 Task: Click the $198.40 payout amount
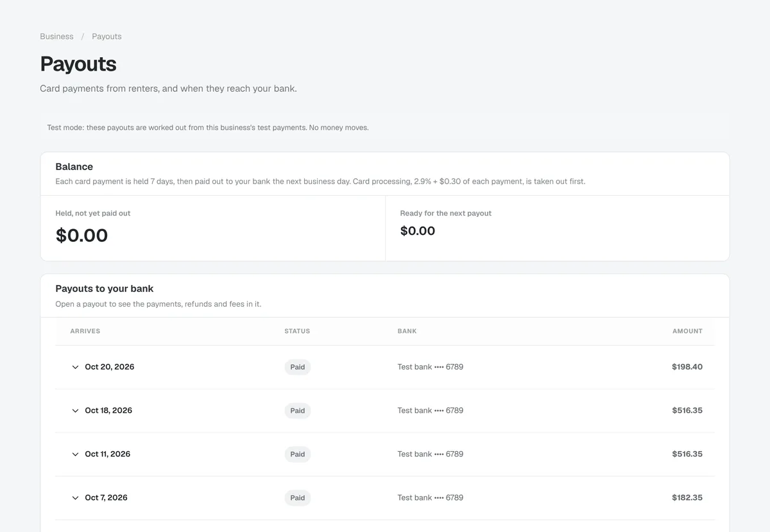pyautogui.click(x=687, y=367)
